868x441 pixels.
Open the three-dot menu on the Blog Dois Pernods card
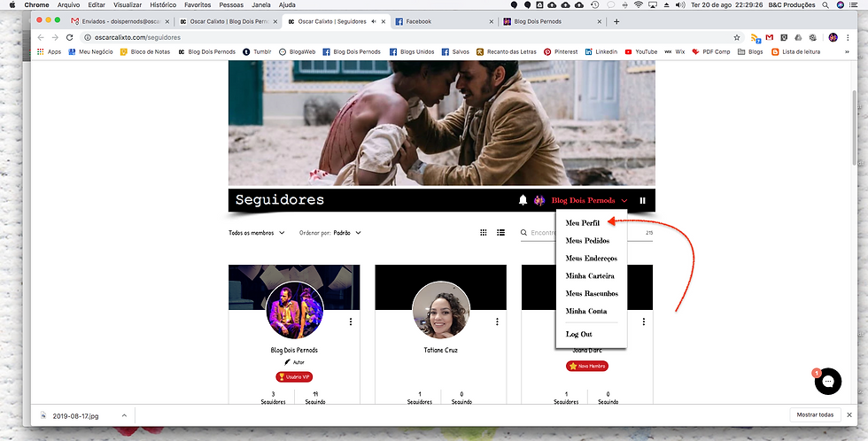tap(351, 321)
